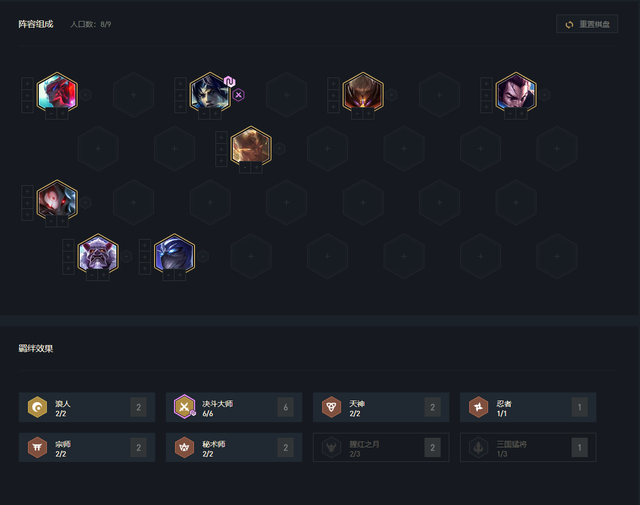Select the hooded red-eyed champion portrait
Viewport: 640px width, 505px height.
point(57,200)
